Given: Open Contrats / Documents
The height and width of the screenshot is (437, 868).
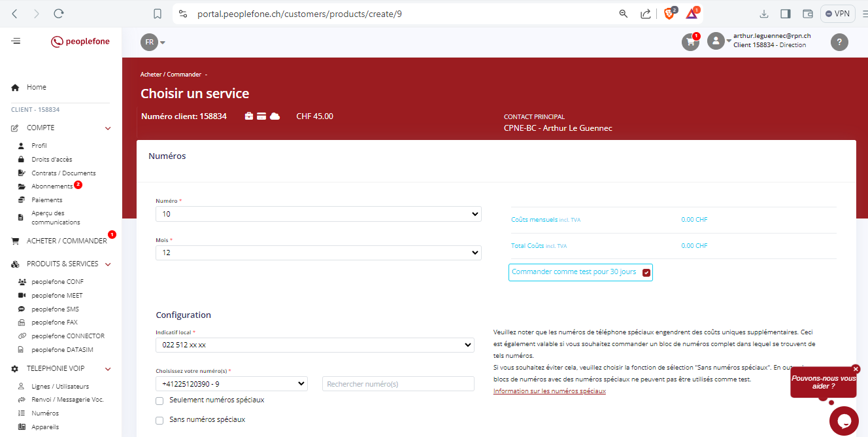Looking at the screenshot, I should (x=63, y=173).
